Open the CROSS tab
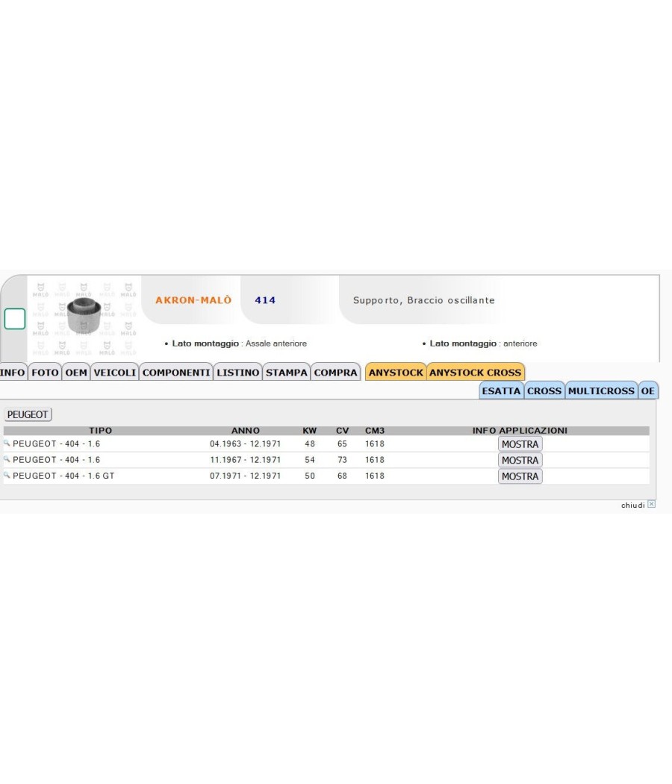This screenshot has height=784, width=672. tap(544, 391)
